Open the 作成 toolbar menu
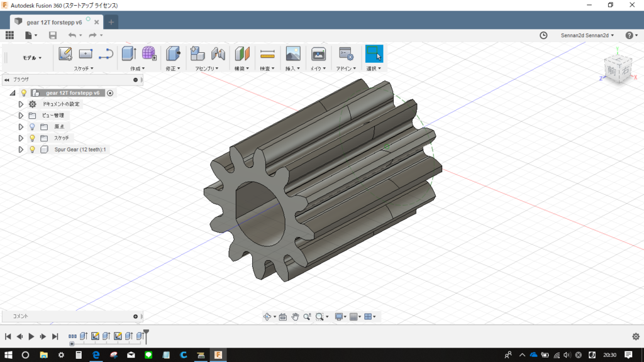Image resolution: width=644 pixels, height=362 pixels. (x=138, y=69)
